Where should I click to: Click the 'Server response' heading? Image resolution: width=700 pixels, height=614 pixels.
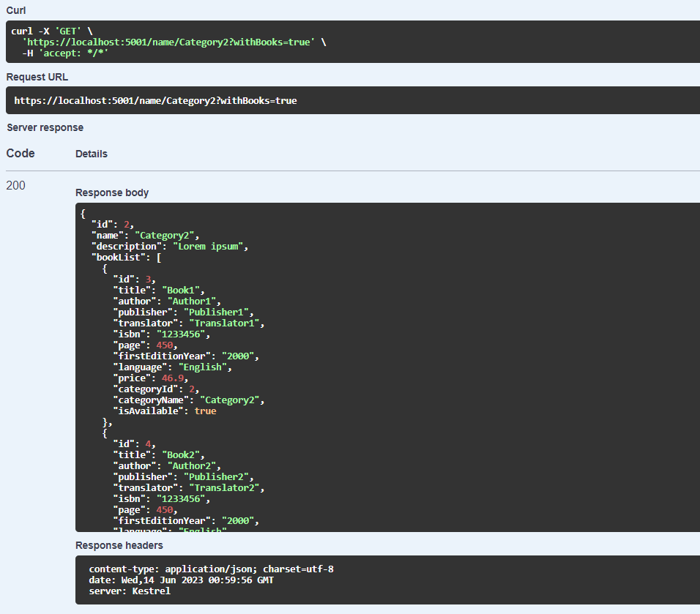[x=45, y=127]
